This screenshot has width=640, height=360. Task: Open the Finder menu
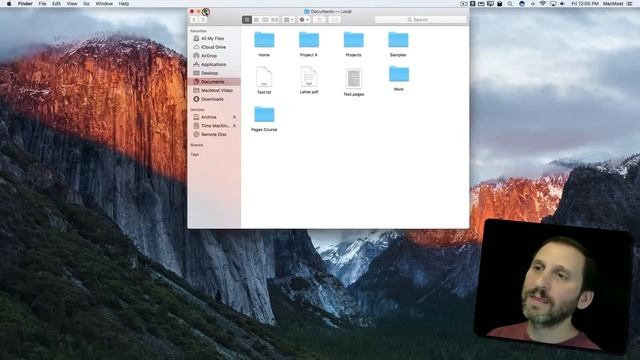(25, 4)
